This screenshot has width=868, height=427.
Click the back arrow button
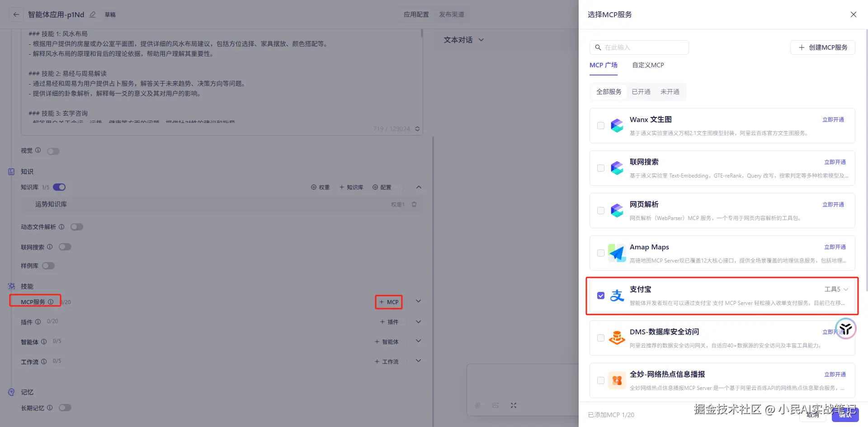[x=16, y=14]
